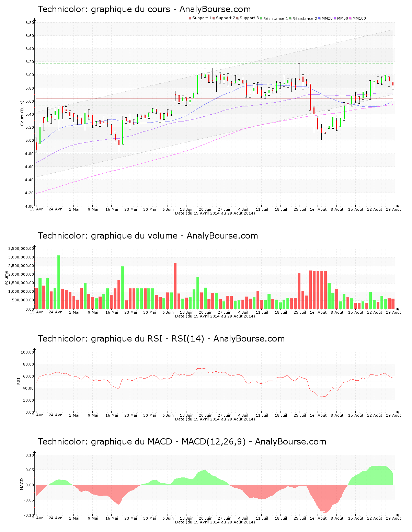Click the 'RSI' vertical axis label

(x=19, y=381)
